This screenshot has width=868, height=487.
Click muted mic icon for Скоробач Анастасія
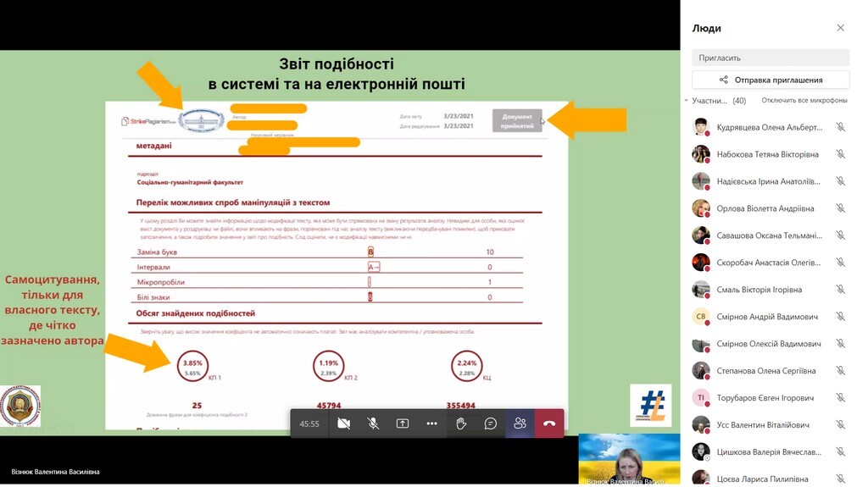click(840, 263)
